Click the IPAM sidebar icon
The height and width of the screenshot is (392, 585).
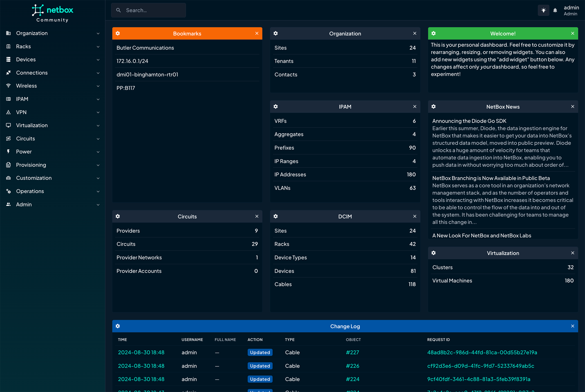point(8,99)
